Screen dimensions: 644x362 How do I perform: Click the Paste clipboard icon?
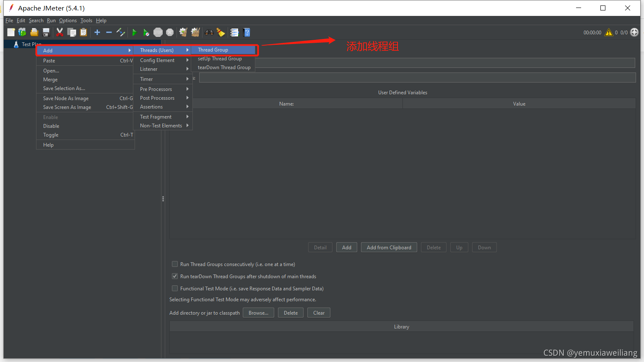(83, 32)
